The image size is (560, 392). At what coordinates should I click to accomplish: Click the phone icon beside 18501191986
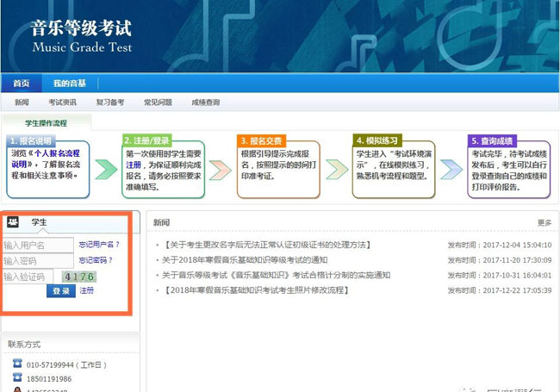click(17, 377)
